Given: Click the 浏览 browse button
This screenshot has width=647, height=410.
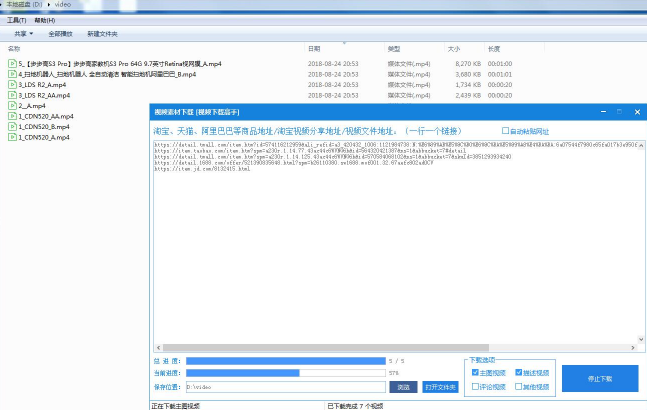Looking at the screenshot, I should click(403, 386).
